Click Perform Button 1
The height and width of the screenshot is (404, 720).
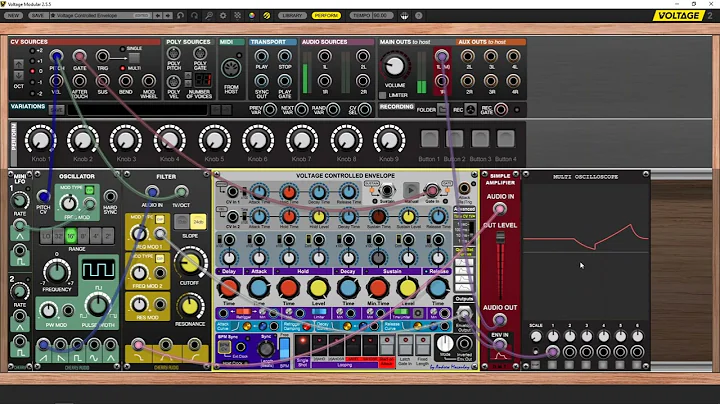tap(429, 139)
